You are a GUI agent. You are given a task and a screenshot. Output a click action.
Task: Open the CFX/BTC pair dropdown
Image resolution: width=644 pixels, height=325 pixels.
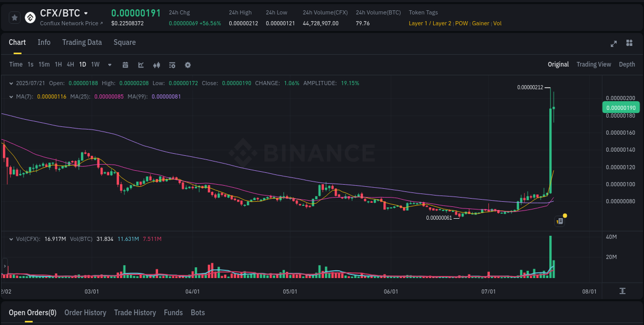point(86,13)
